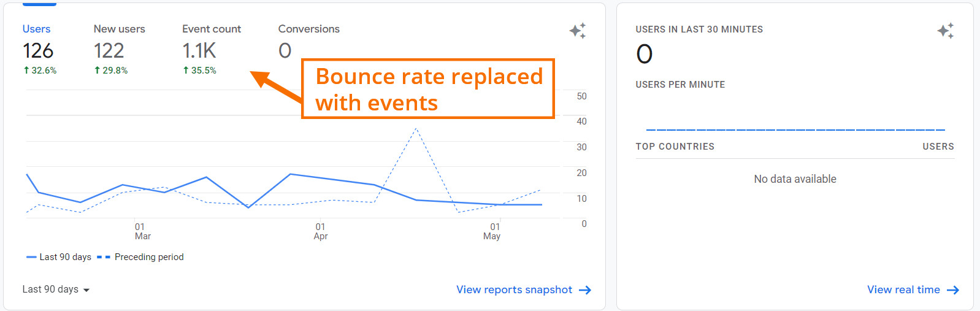This screenshot has width=980, height=311.
Task: Click the Top Countries column header
Action: pos(675,147)
